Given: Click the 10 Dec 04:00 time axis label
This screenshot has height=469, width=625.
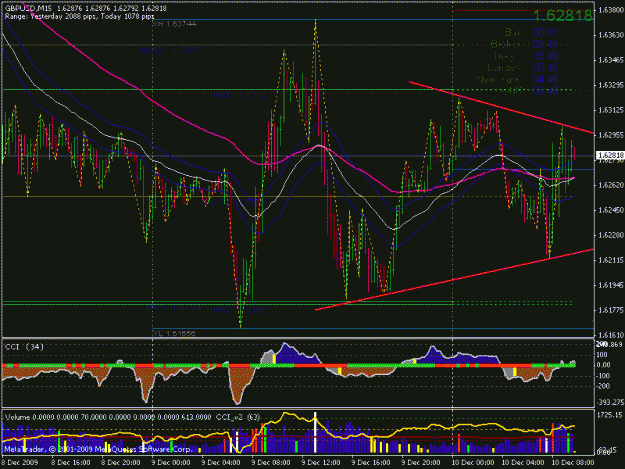Looking at the screenshot, I should [x=523, y=463].
